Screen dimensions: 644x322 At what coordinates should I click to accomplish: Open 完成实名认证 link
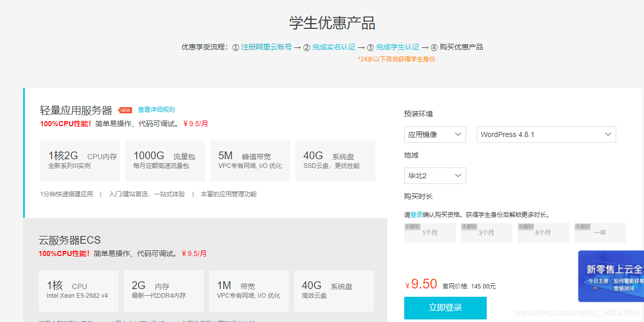pos(334,47)
